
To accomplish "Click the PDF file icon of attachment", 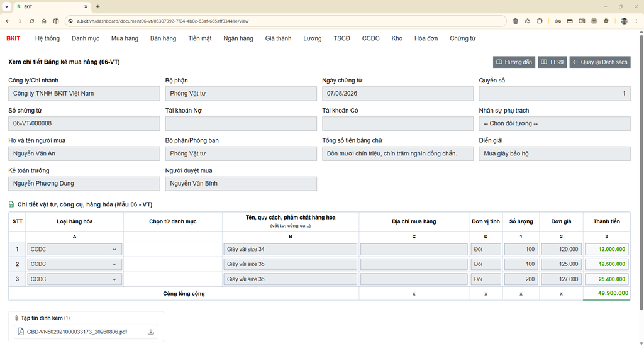I will pos(21,332).
